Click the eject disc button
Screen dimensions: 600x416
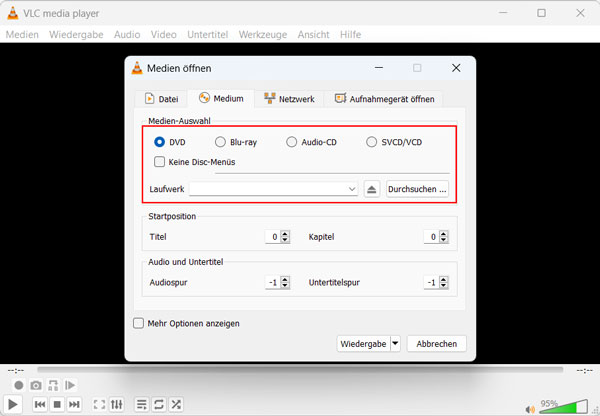(372, 189)
